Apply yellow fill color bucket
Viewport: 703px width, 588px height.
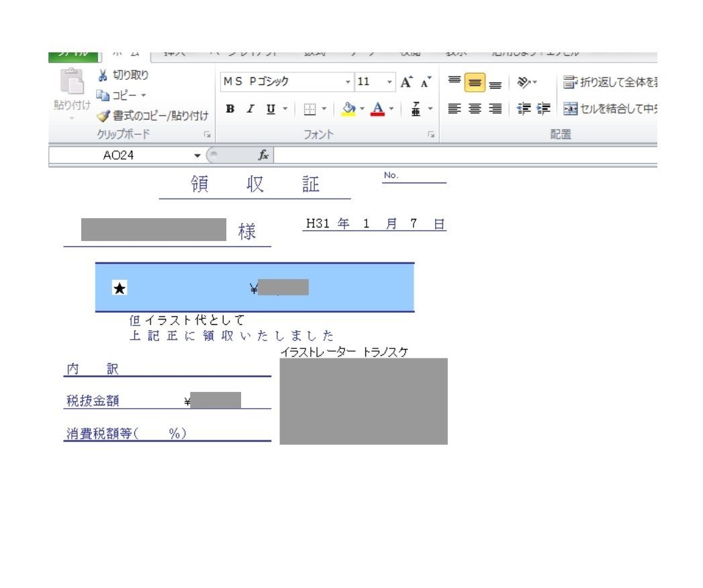(348, 109)
